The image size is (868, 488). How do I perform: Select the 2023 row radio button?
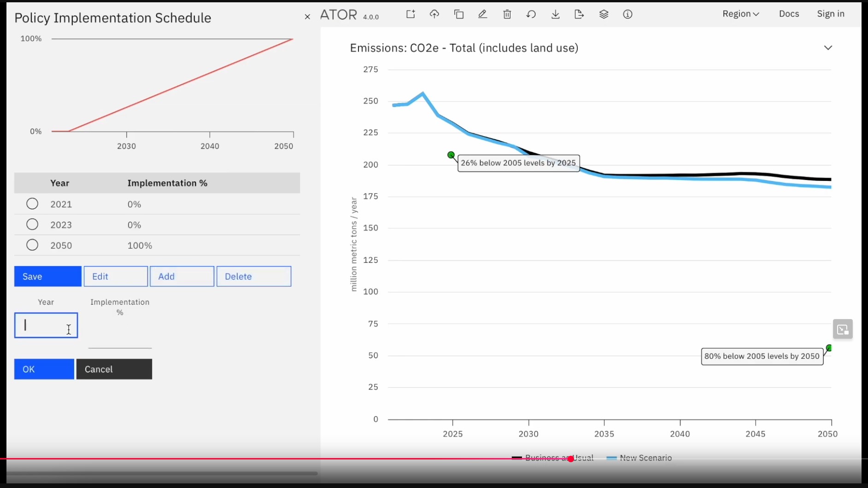[32, 224]
